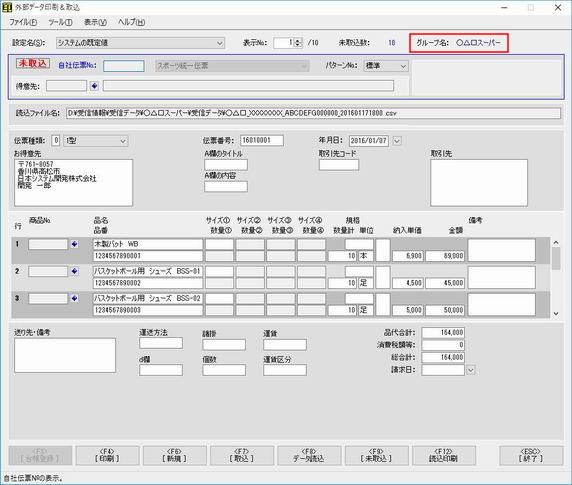This screenshot has width=572, height=485.
Task: Click the F12 読込印刷 button
Action: pos(444,455)
